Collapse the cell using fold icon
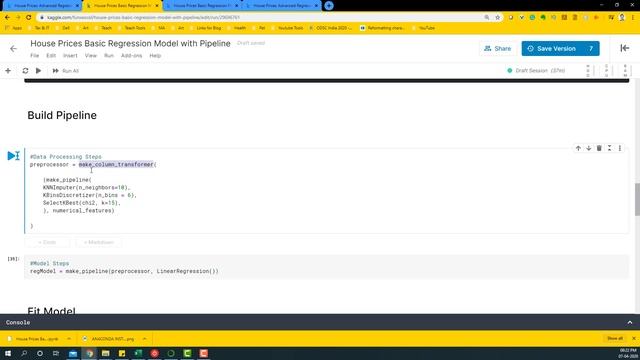 [609, 148]
